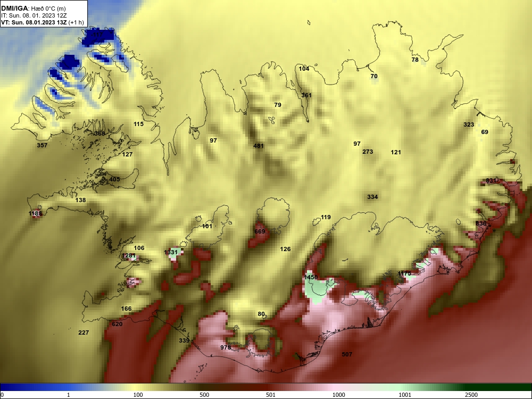Click the map value '339'
532x399 pixels.
tap(184, 340)
